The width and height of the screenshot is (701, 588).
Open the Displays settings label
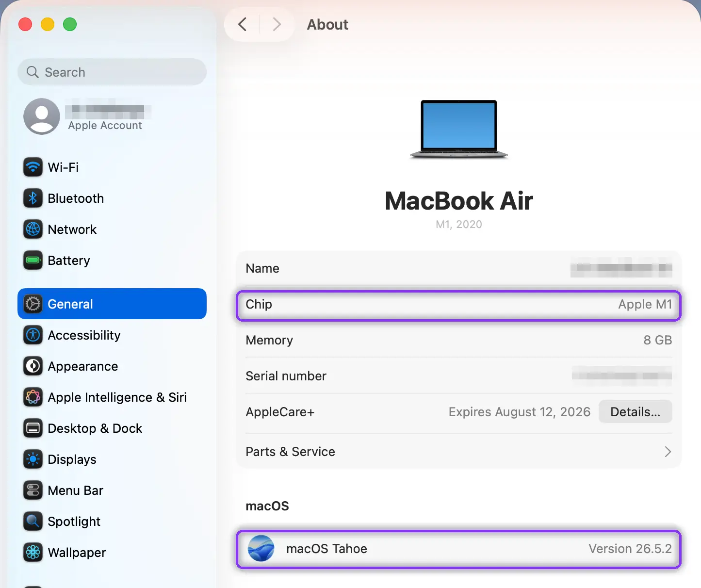[x=72, y=459]
